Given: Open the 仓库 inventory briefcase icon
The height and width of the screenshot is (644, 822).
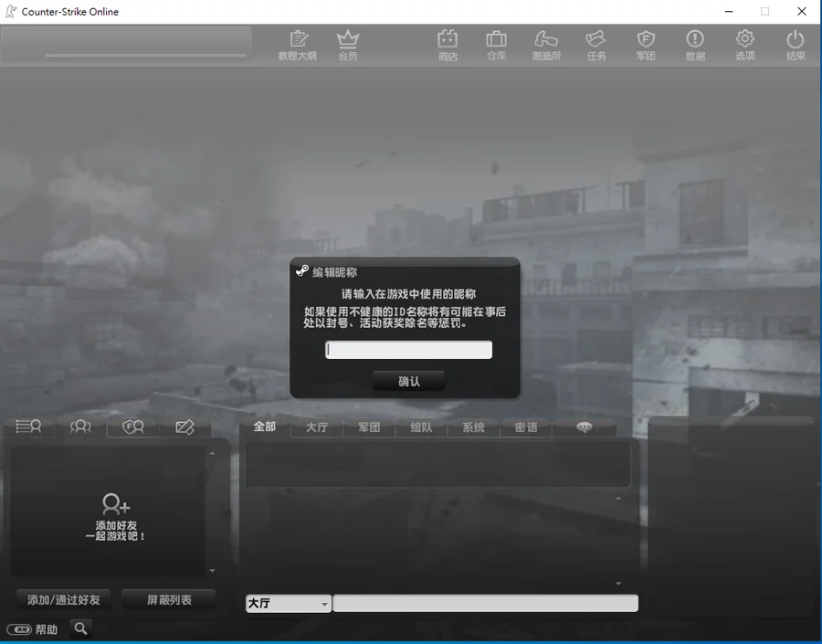Looking at the screenshot, I should (x=496, y=45).
